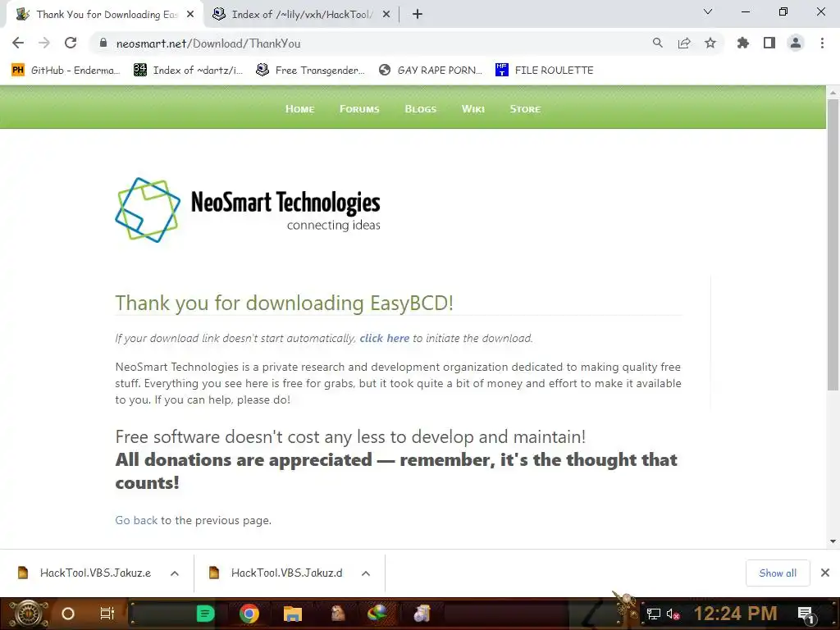
Task: Click 'Show all' downloads button
Action: pyautogui.click(x=778, y=573)
